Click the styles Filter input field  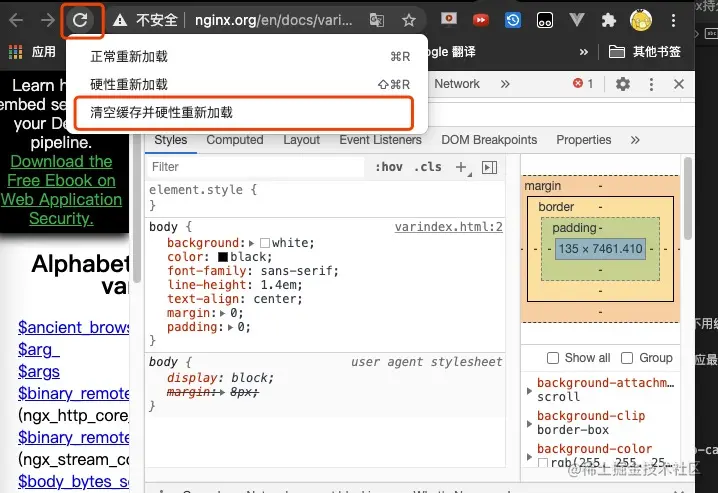point(256,167)
